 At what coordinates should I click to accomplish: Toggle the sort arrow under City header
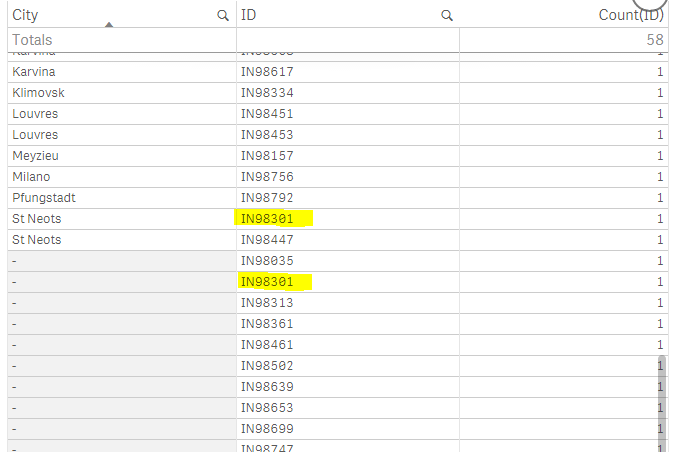(108, 24)
